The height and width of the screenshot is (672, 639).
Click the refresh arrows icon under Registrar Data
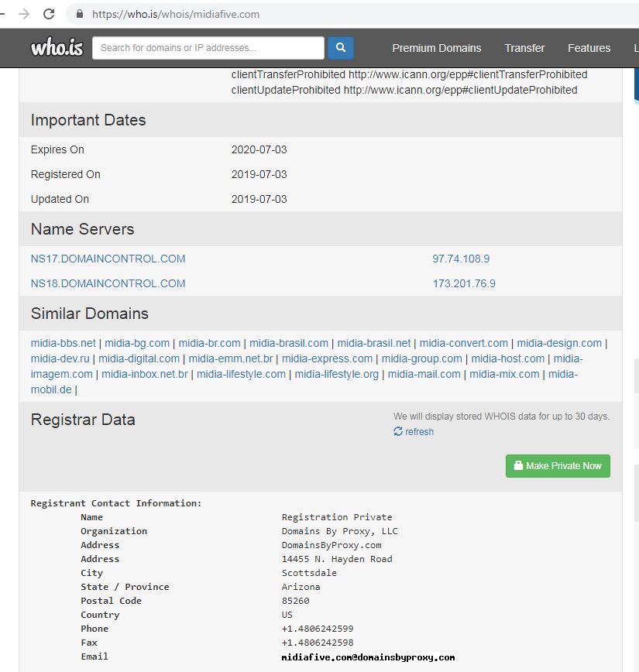tap(398, 431)
